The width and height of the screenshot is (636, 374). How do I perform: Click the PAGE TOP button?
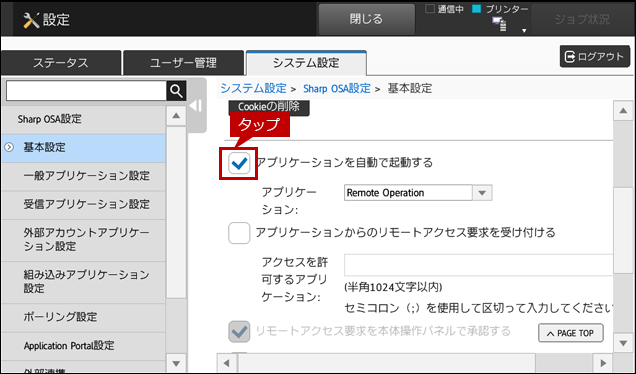coord(571,333)
